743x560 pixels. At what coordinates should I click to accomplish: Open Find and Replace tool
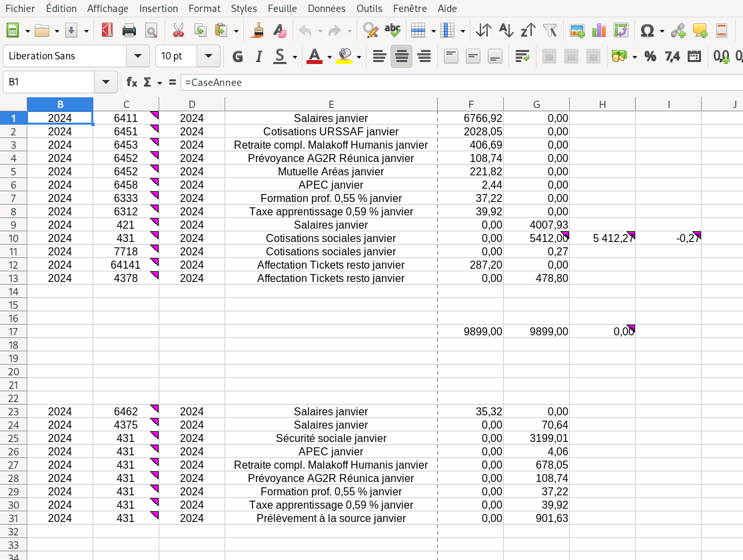370,31
